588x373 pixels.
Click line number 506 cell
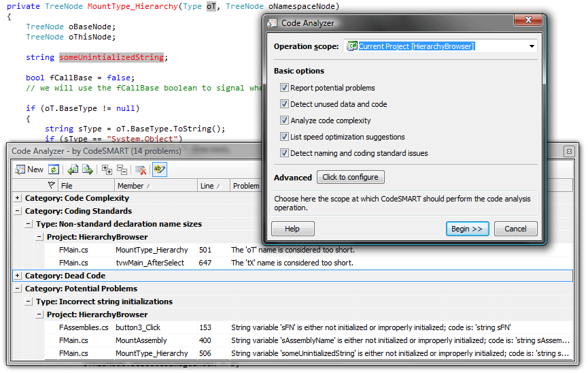tap(205, 353)
